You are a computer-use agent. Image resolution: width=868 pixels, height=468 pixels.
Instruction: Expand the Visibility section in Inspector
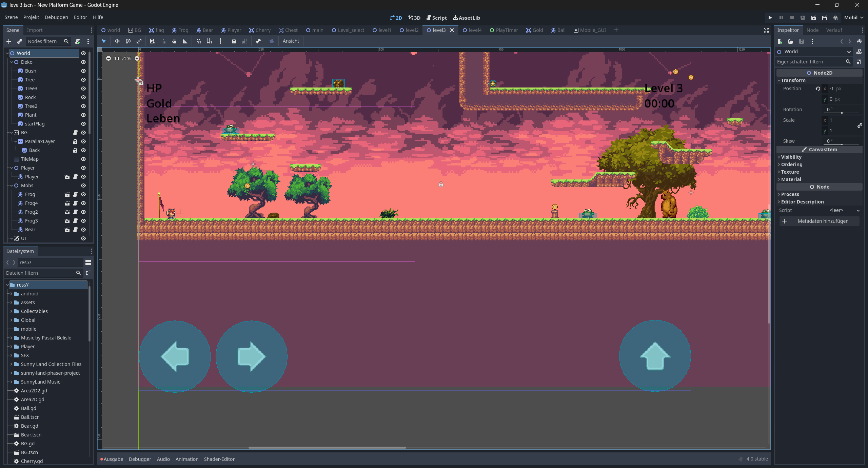(791, 157)
